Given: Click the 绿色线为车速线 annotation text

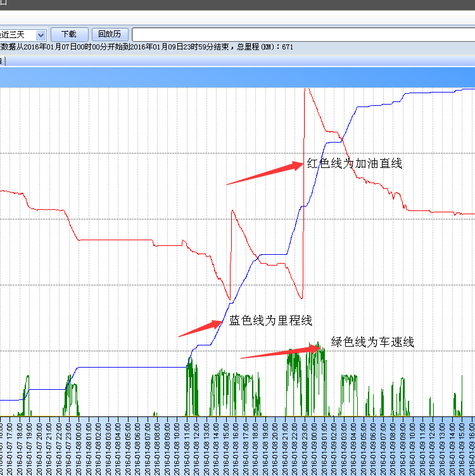Looking at the screenshot, I should tap(372, 342).
